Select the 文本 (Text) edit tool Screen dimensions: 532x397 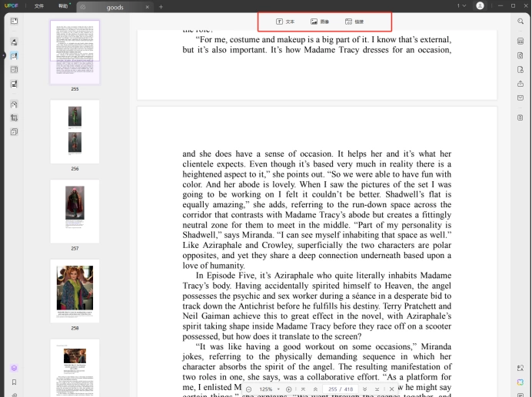[284, 22]
